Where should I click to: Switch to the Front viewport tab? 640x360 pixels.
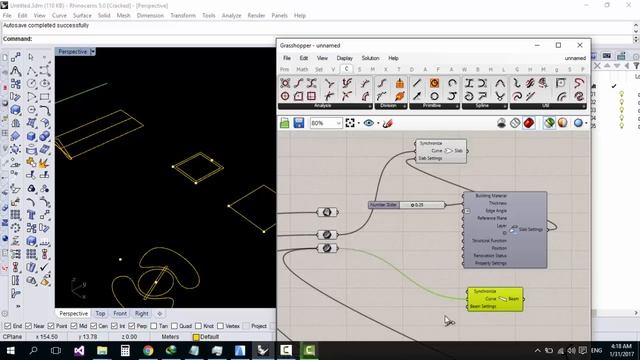pos(120,313)
